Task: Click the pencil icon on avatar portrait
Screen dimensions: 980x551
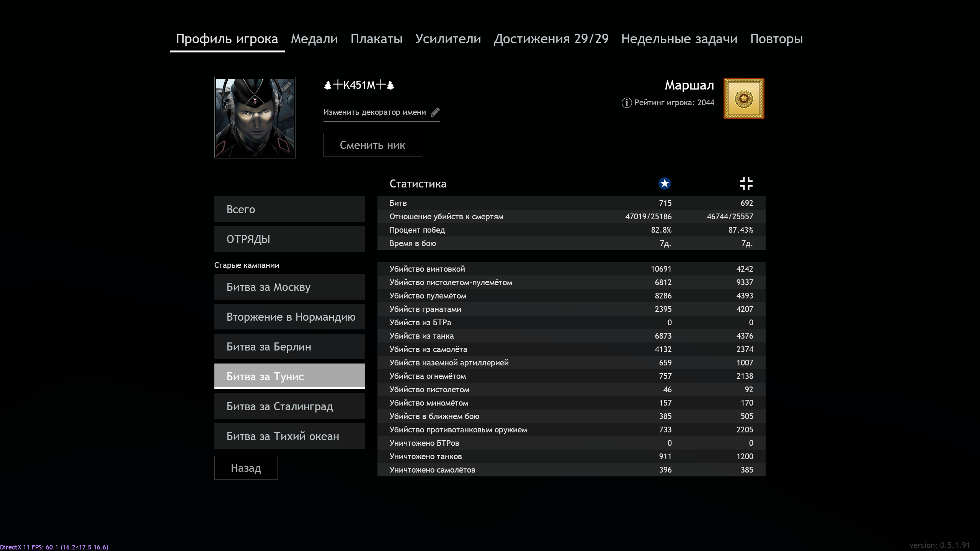Action: (x=287, y=86)
